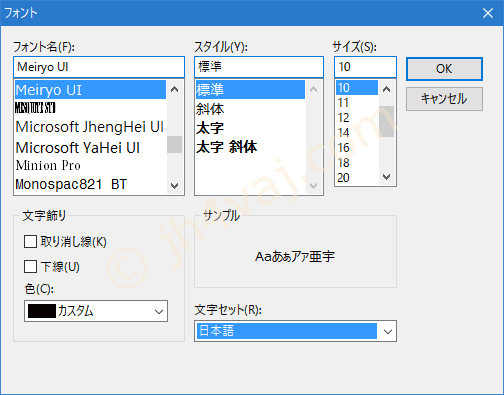Select size 16

[357, 148]
